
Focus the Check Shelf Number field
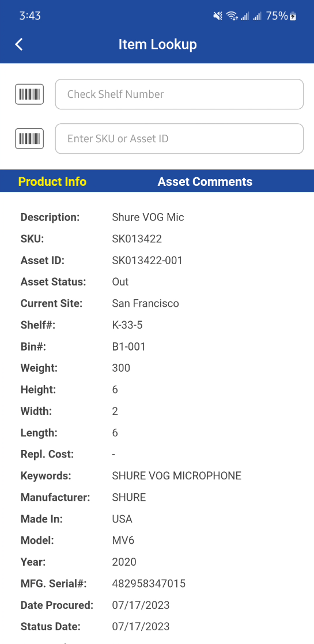(179, 94)
